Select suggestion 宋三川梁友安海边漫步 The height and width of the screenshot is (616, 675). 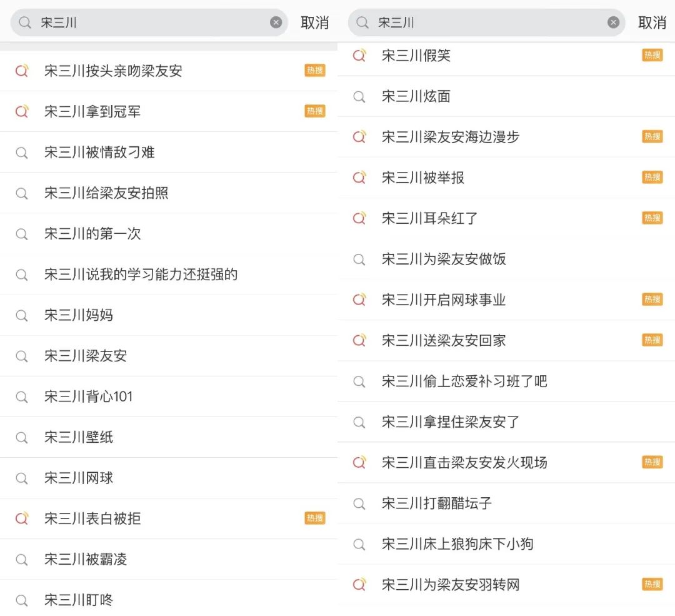[x=451, y=137]
